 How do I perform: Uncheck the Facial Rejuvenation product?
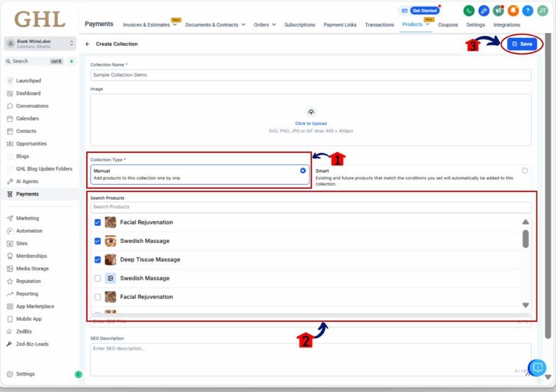98,222
